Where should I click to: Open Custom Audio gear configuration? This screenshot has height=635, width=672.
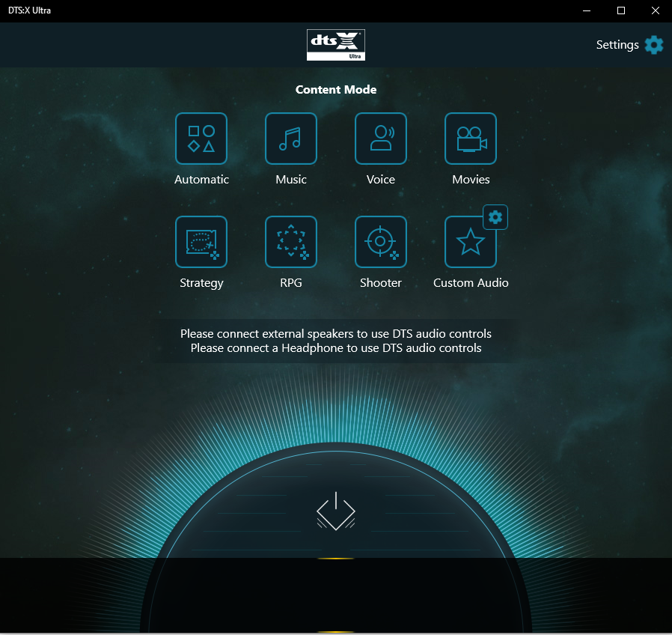click(x=495, y=217)
